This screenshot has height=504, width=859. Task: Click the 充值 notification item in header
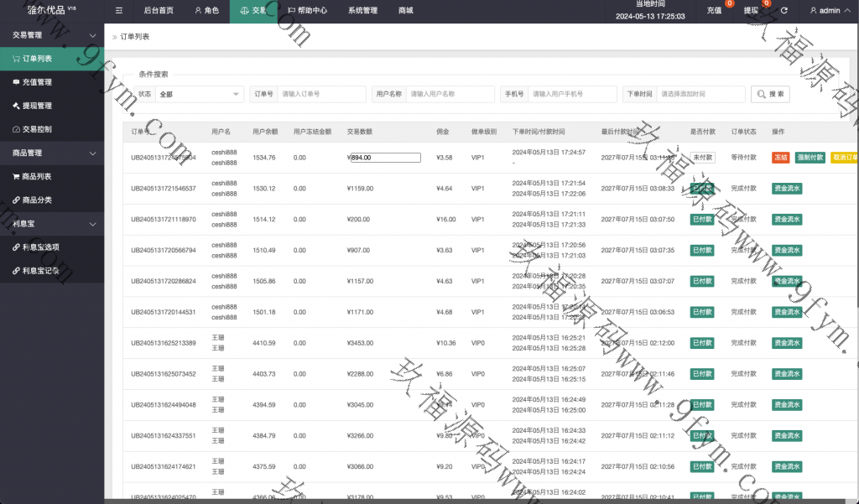point(715,11)
